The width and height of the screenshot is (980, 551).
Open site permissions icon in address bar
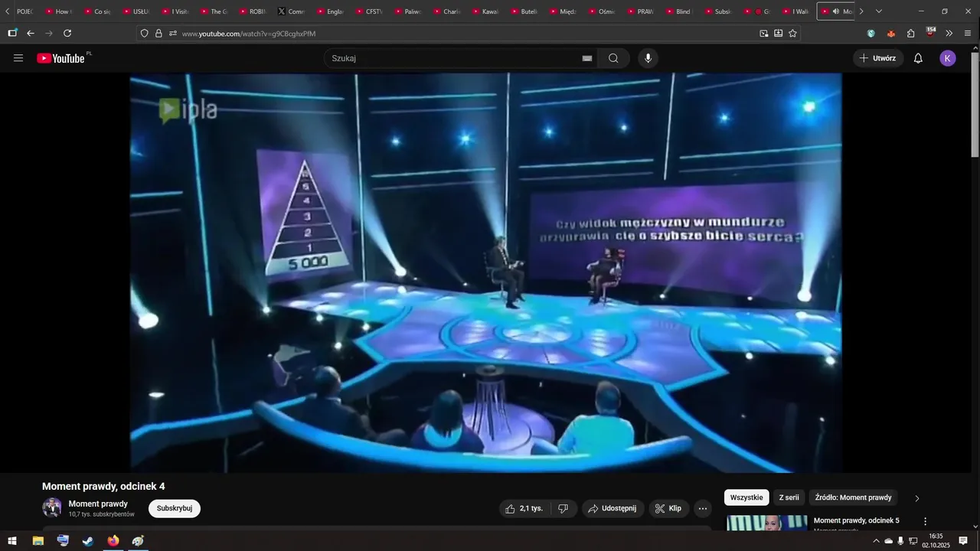[x=173, y=33]
